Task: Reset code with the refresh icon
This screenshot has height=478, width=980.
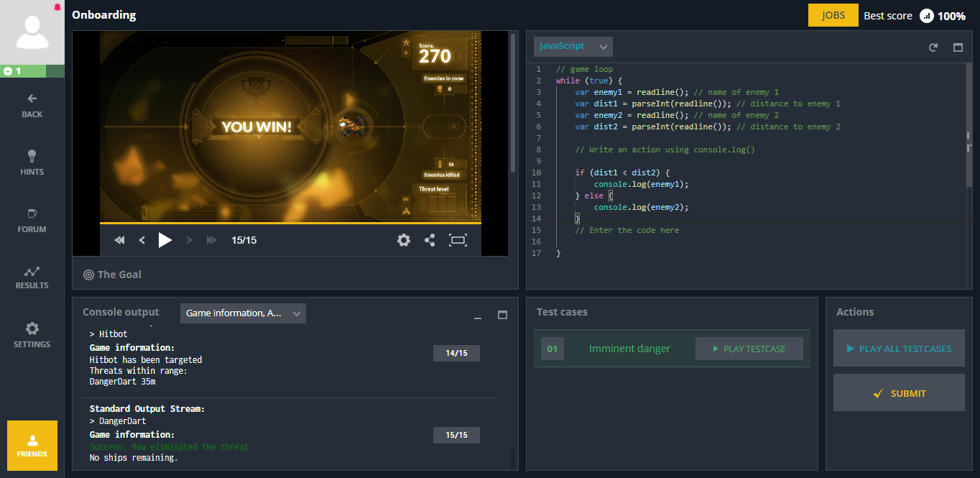Action: click(x=933, y=47)
